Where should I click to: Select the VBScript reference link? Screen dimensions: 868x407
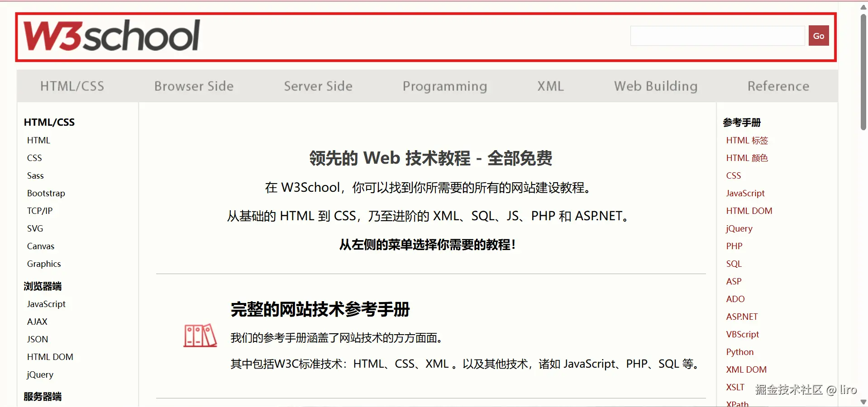point(743,334)
